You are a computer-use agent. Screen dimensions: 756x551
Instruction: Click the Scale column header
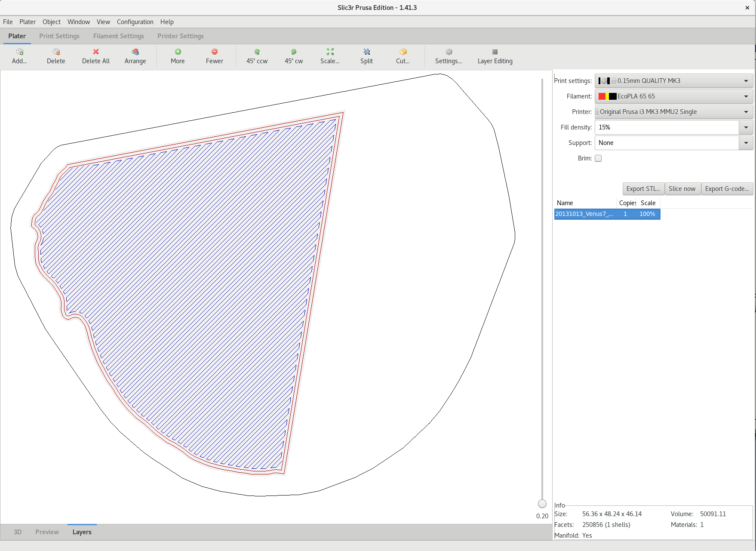click(x=648, y=203)
